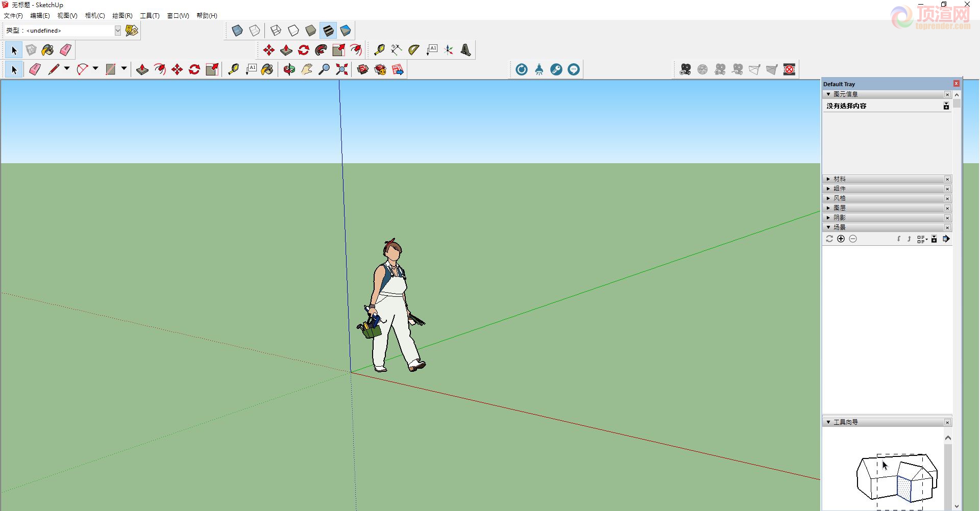Click the Look Through Camera icon

(703, 69)
